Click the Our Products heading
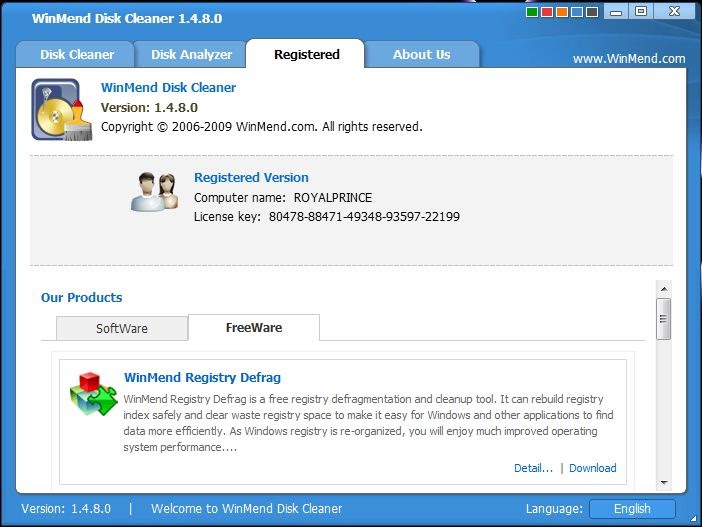This screenshot has height=527, width=702. (81, 297)
